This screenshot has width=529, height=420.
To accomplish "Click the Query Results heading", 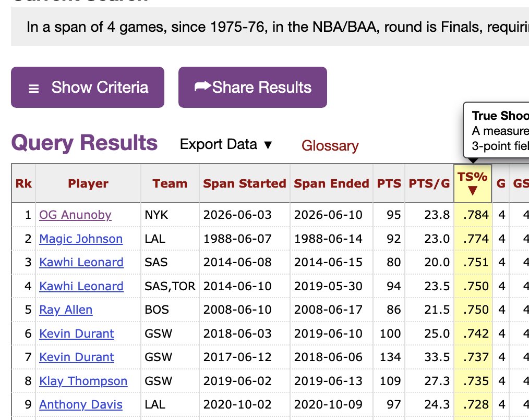I will pyautogui.click(x=85, y=143).
